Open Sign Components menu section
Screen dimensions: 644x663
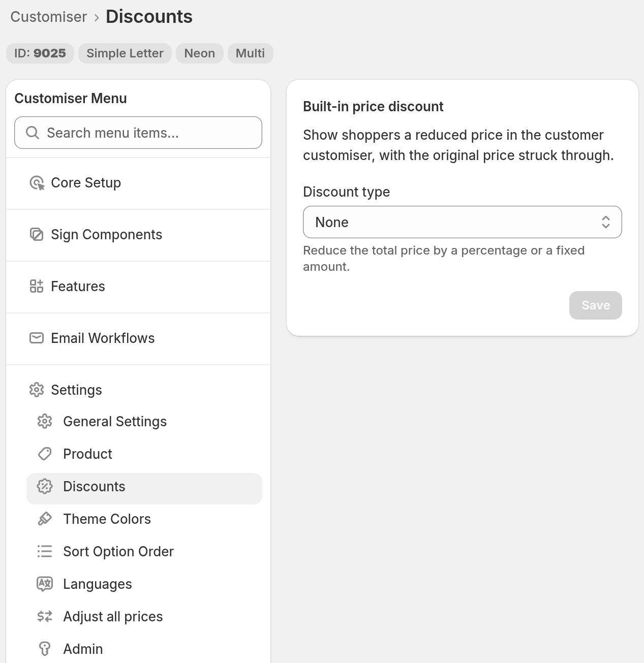tap(138, 234)
